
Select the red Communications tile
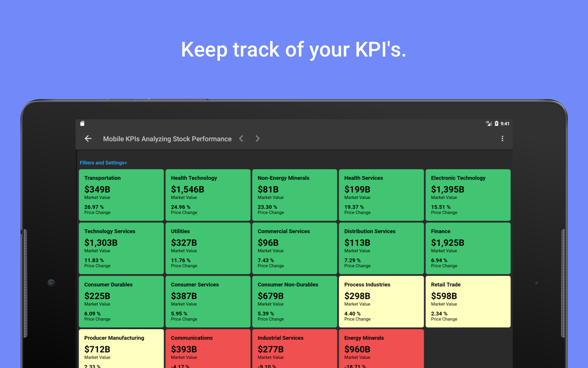click(x=208, y=349)
